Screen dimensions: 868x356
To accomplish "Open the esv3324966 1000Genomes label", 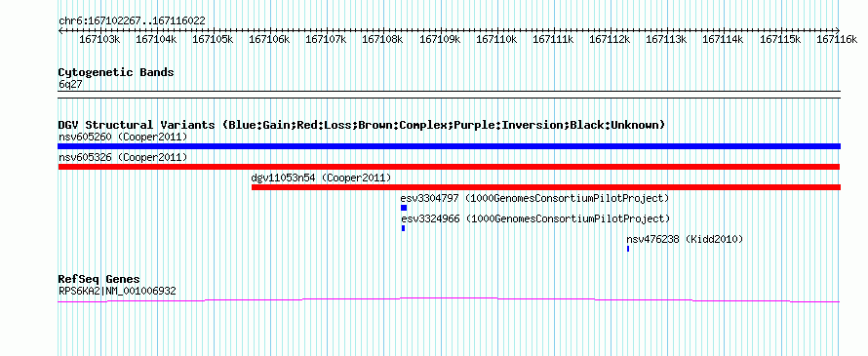I will pos(534,218).
